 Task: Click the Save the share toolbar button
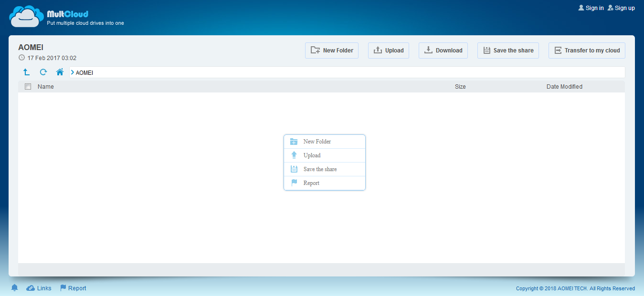508,51
